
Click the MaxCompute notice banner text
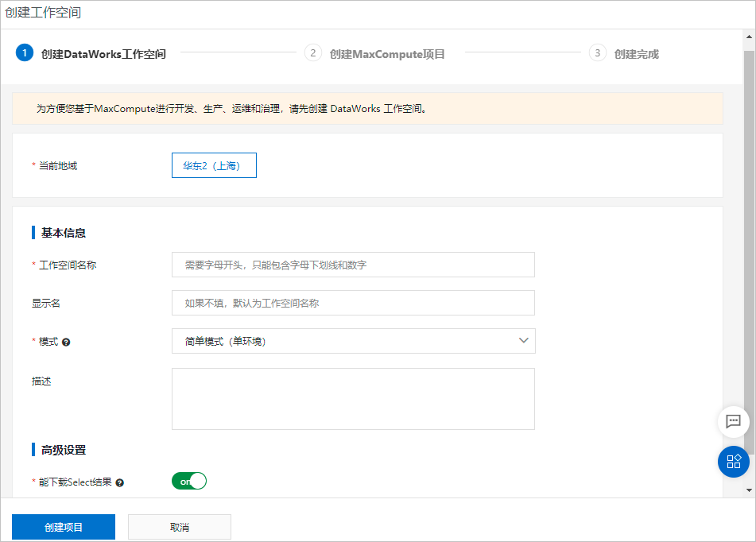pos(231,109)
